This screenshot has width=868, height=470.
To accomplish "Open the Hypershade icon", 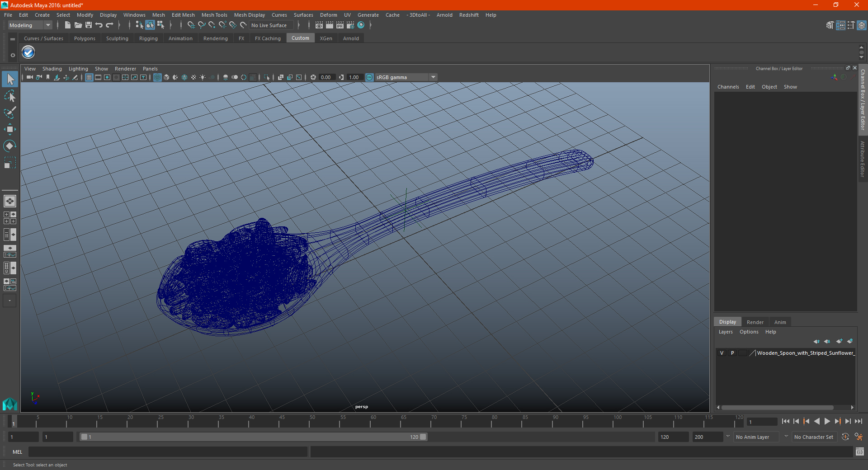I will (361, 25).
